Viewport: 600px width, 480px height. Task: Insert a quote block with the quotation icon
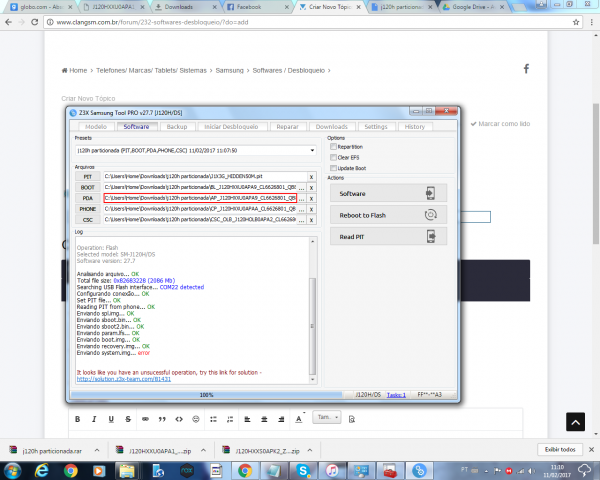162,419
